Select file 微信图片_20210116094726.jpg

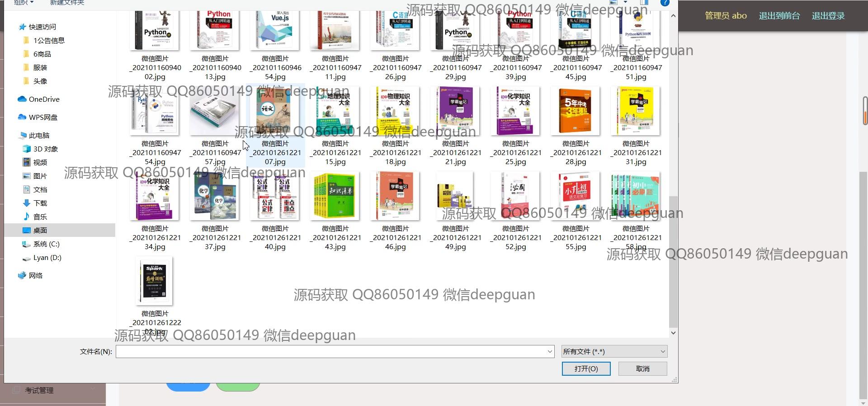(x=396, y=45)
